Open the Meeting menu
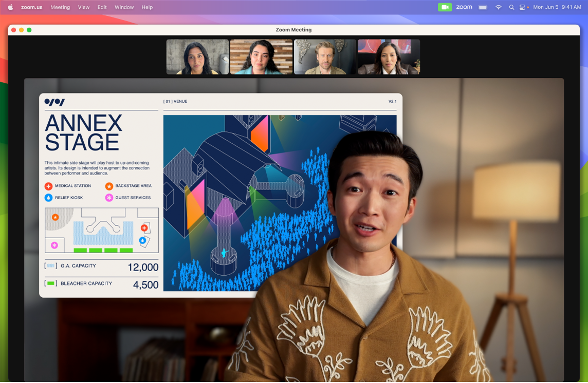The height and width of the screenshot is (383, 588). 60,7
